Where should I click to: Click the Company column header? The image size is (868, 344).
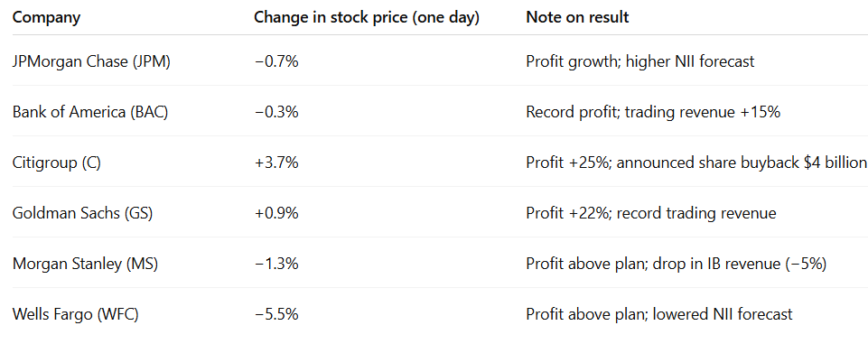pyautogui.click(x=46, y=17)
